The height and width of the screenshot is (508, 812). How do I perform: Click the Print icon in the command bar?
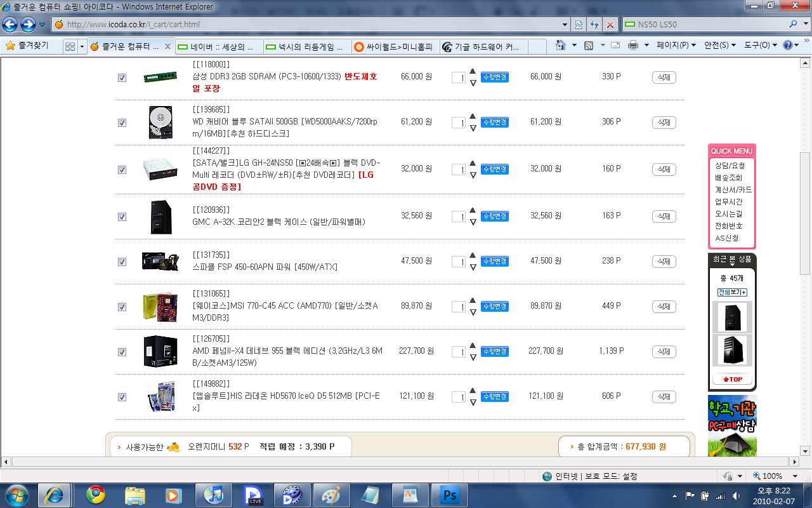coord(632,46)
